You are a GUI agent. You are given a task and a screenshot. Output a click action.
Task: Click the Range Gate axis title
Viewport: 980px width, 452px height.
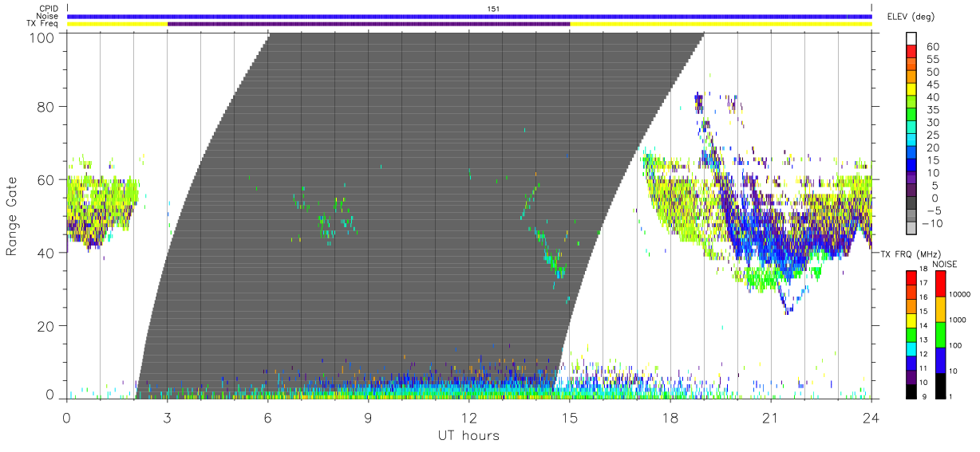coord(13,217)
